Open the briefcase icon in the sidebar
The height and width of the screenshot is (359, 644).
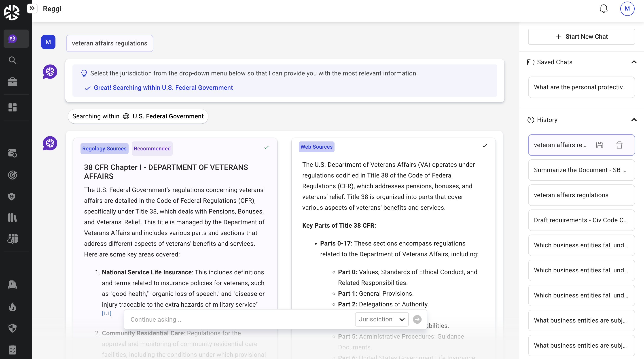[x=13, y=82]
